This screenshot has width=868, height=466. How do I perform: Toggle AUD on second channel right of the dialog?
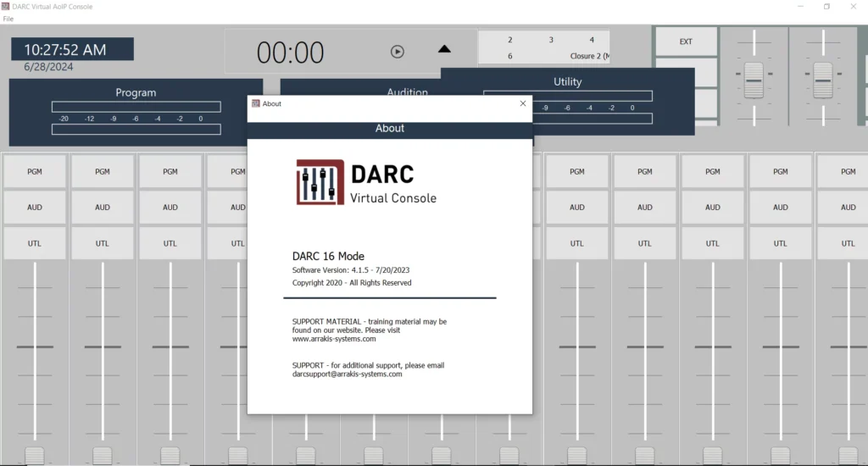[645, 207]
